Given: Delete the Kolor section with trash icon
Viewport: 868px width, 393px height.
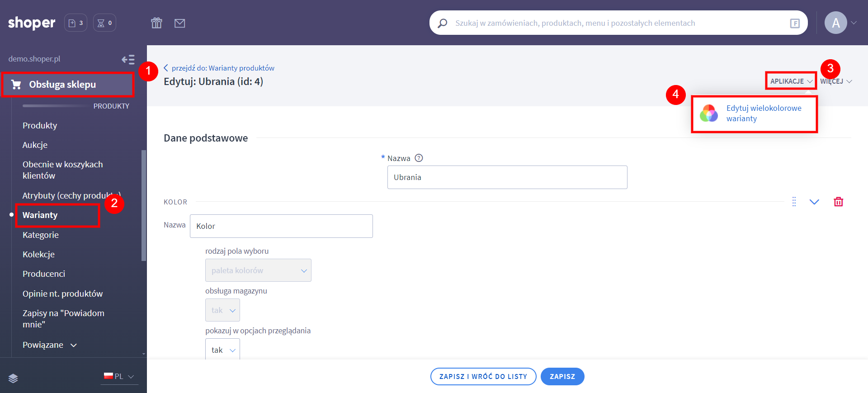Looking at the screenshot, I should click(838, 202).
